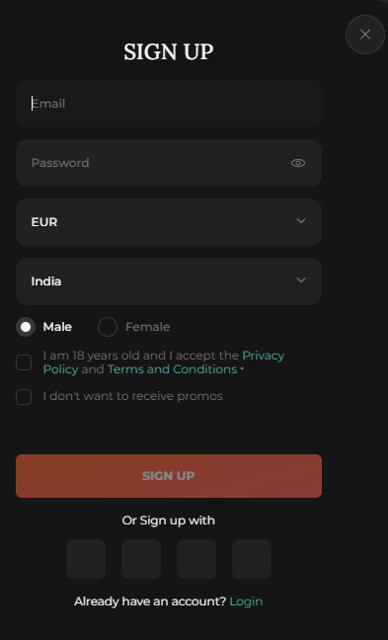
Task: Open the Terms and Conditions link
Action: click(x=172, y=369)
